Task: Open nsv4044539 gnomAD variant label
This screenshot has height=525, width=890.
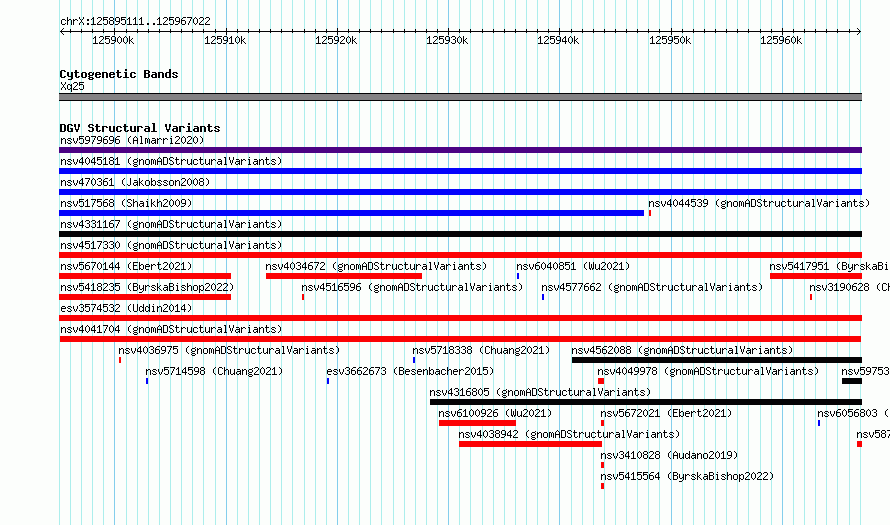Action: coord(759,203)
